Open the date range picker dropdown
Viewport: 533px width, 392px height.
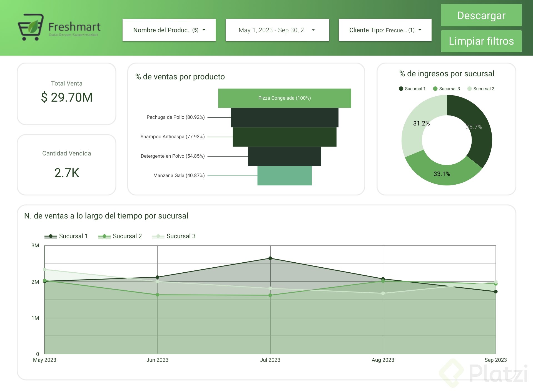(x=277, y=30)
